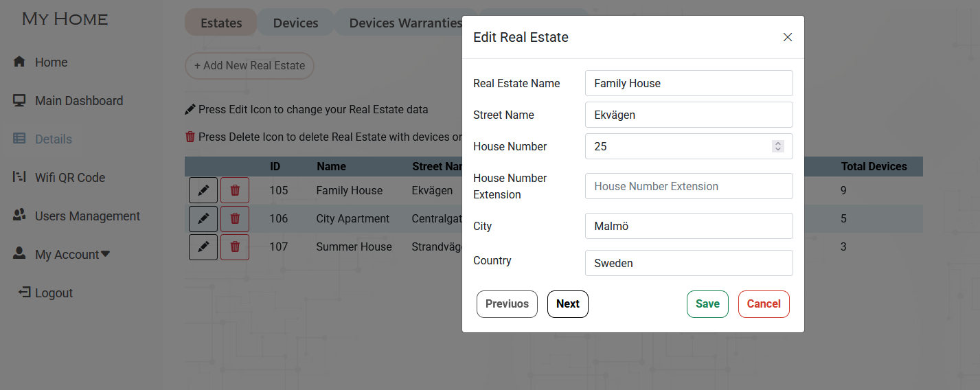The height and width of the screenshot is (390, 980).
Task: Click the Name column header
Action: pos(331,166)
